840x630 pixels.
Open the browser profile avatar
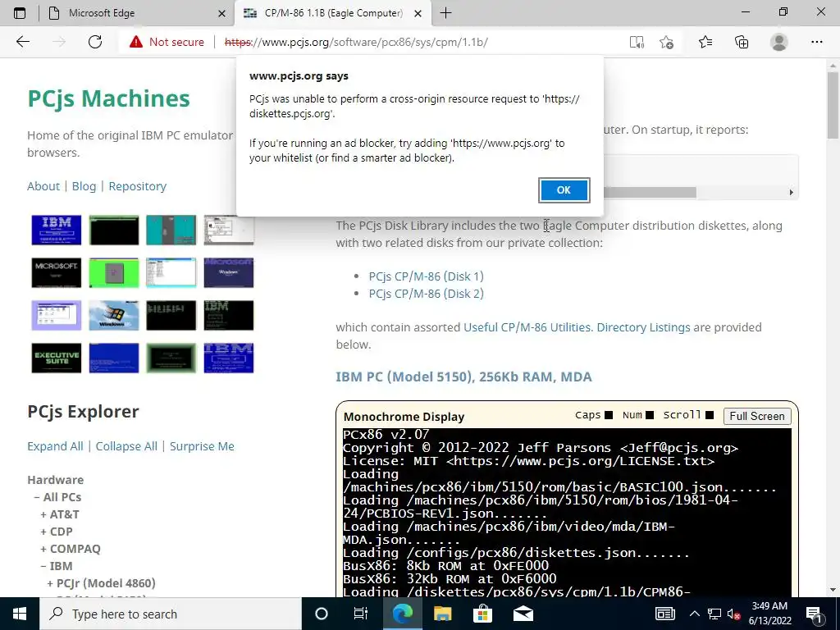(x=779, y=42)
